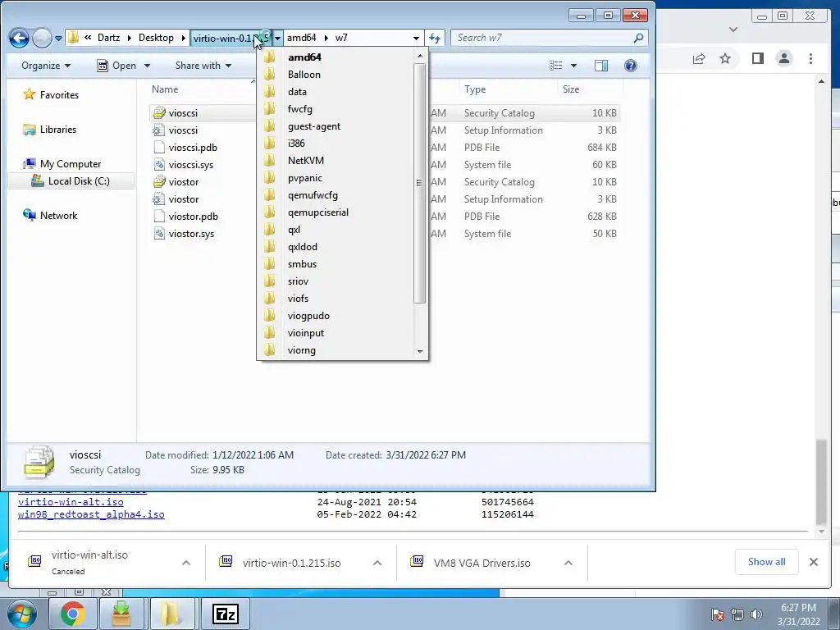
Task: Choose i386 folder in the dropdown list
Action: click(336, 144)
